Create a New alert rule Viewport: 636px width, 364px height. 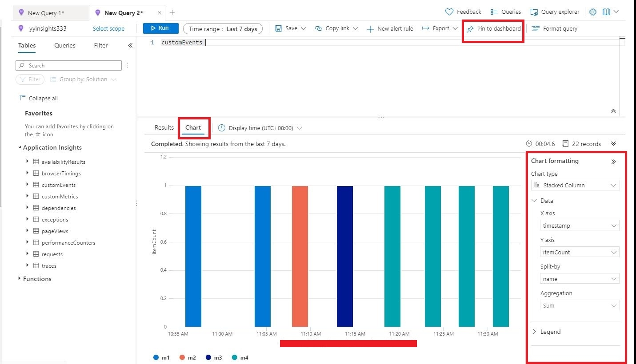pyautogui.click(x=390, y=29)
